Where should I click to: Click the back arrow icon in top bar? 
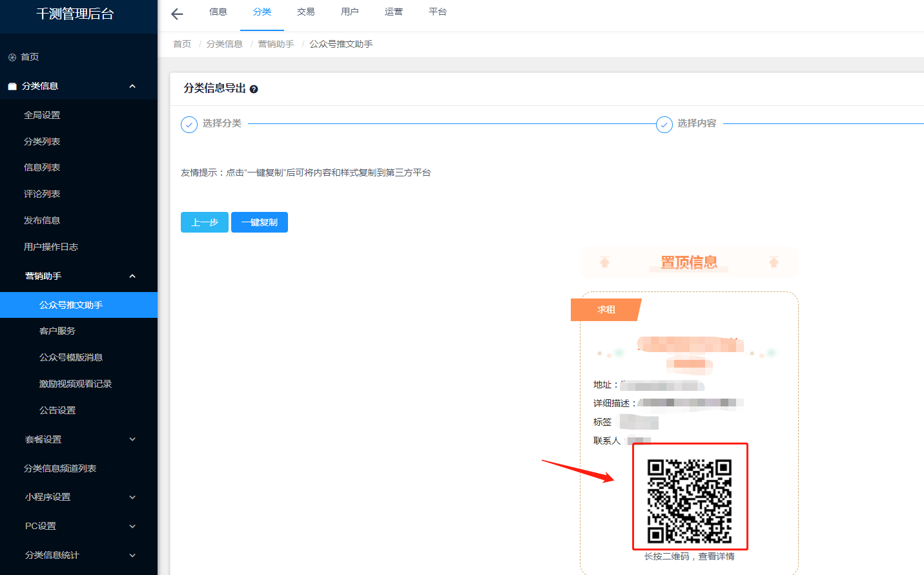(177, 14)
